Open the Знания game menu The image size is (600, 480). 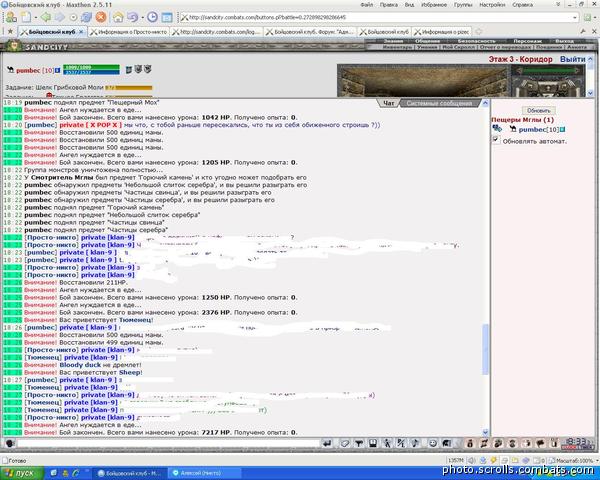click(x=393, y=41)
